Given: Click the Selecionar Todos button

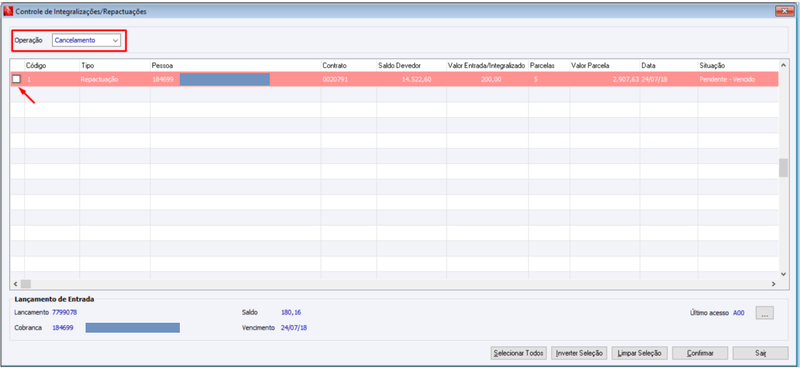Looking at the screenshot, I should 519,353.
